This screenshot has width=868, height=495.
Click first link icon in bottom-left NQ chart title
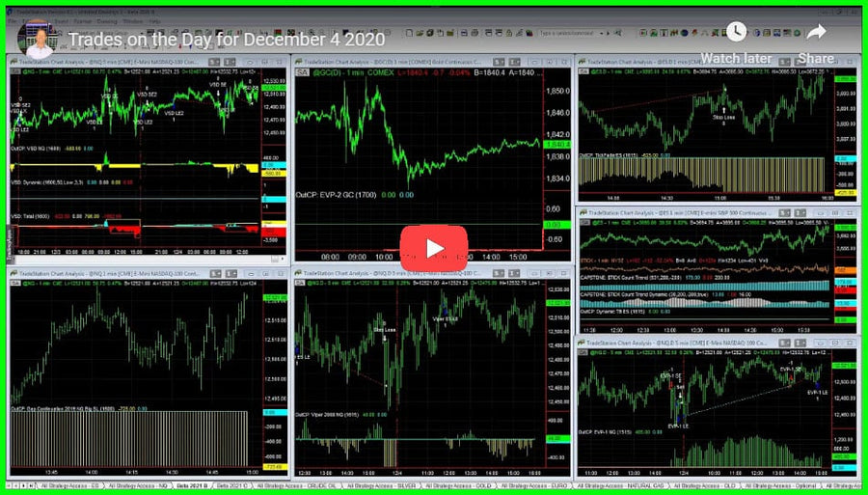(x=214, y=273)
